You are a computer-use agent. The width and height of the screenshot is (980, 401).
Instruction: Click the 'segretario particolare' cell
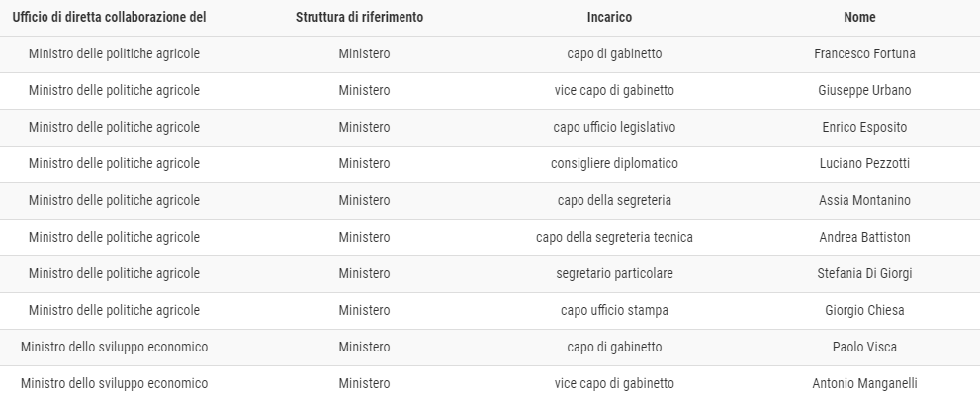pyautogui.click(x=614, y=273)
